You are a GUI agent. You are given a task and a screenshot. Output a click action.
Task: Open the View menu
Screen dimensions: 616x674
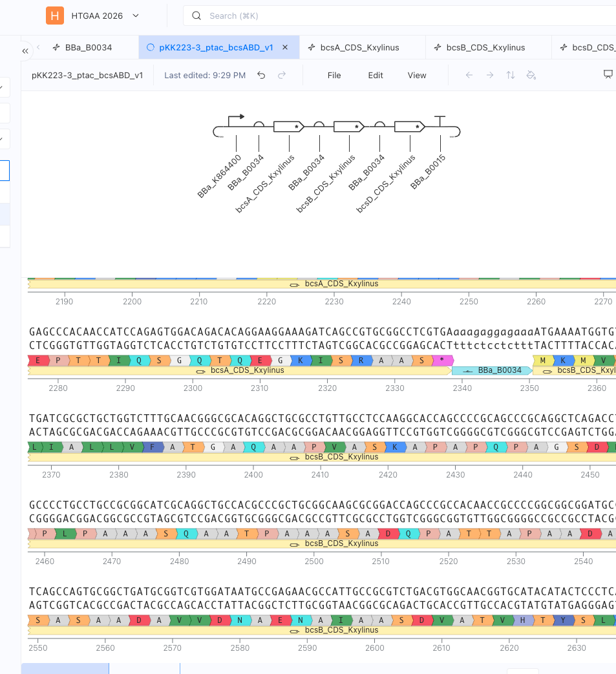point(417,75)
